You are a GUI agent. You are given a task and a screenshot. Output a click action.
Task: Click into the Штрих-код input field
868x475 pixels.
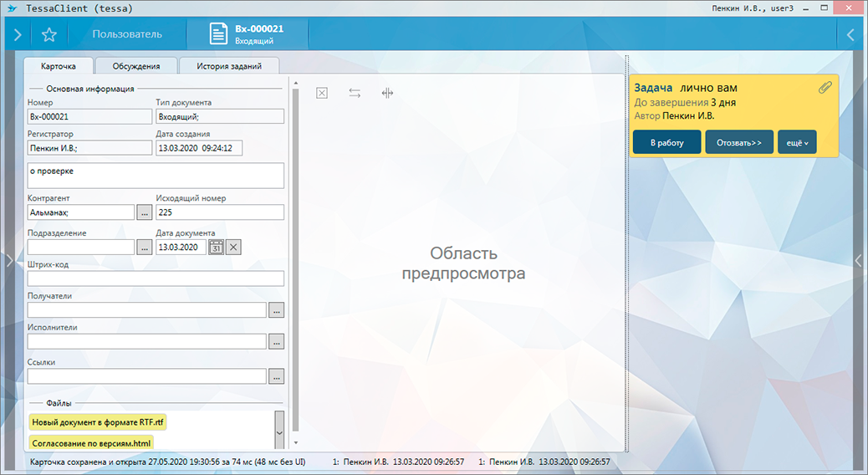point(156,278)
